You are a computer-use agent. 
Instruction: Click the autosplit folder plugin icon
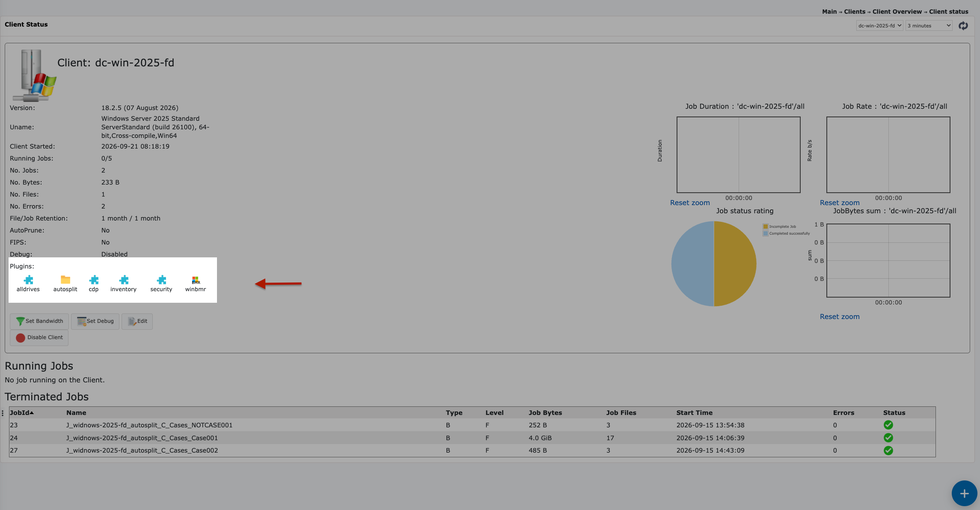tap(65, 280)
